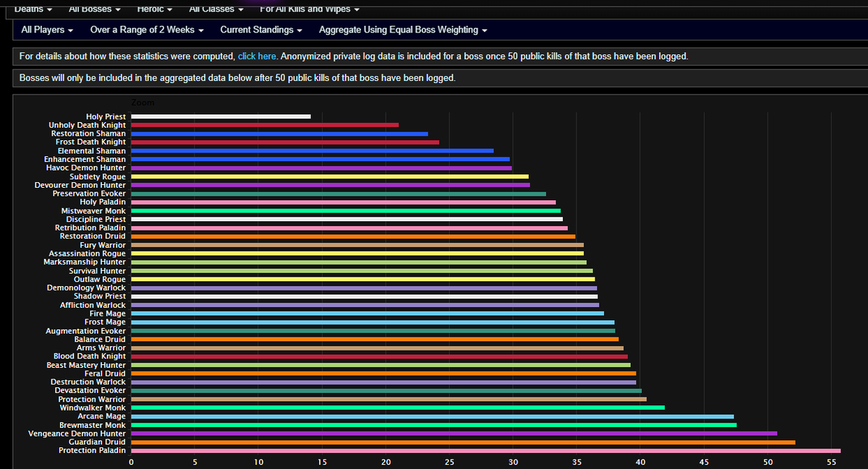Open the Over a Range of 2 Weeks dropdown
The image size is (868, 469).
(x=146, y=30)
